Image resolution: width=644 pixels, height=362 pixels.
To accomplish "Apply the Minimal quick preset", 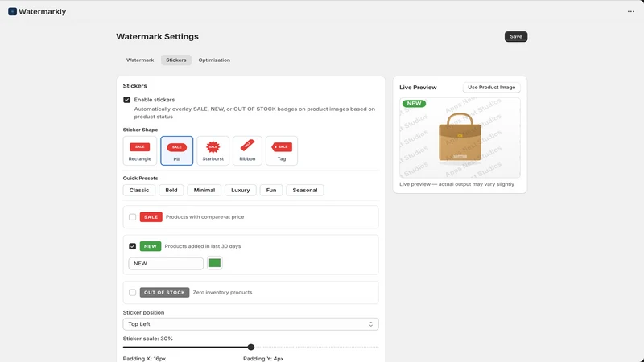I will pos(204,190).
